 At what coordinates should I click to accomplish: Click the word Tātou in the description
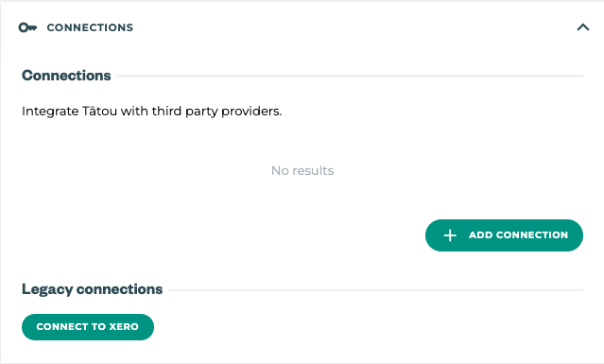pos(99,111)
